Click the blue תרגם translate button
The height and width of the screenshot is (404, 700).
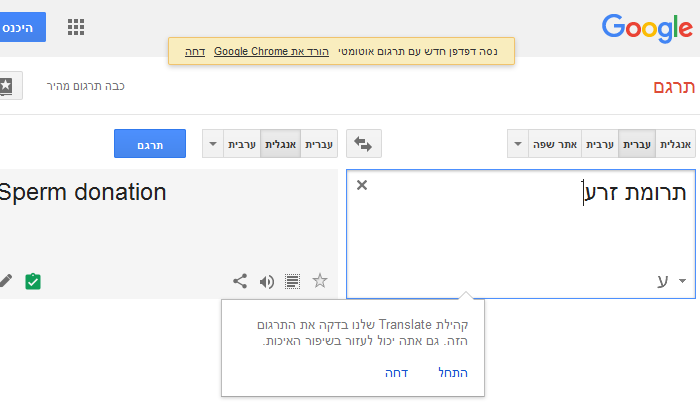point(150,143)
